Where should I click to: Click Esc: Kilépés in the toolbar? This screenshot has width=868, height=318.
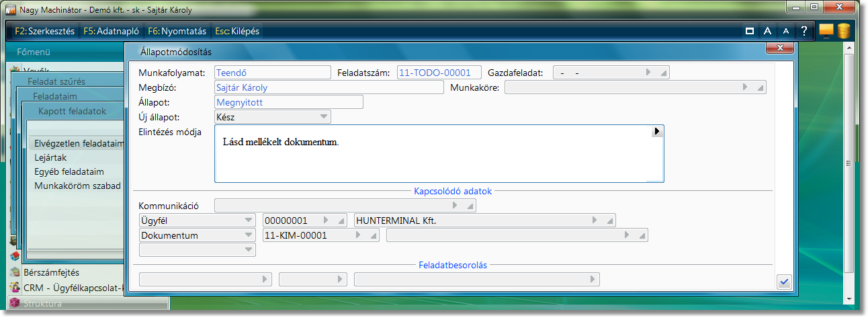pyautogui.click(x=237, y=31)
